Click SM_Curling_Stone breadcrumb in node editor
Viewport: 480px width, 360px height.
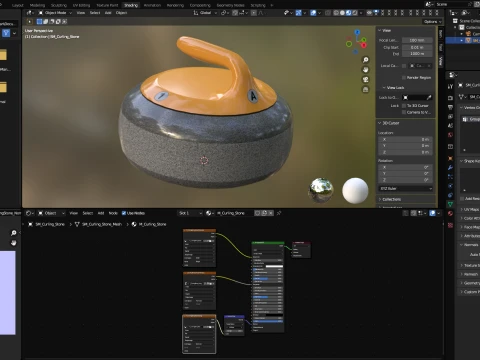pos(49,224)
